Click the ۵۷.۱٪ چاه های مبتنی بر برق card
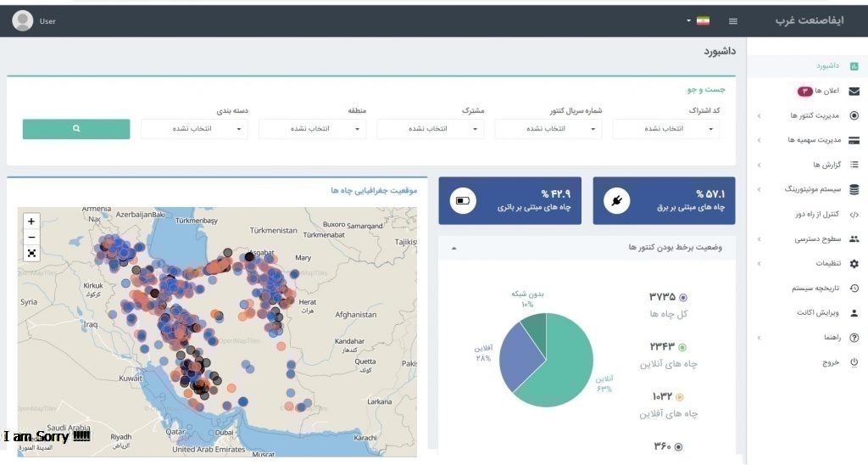 point(664,200)
